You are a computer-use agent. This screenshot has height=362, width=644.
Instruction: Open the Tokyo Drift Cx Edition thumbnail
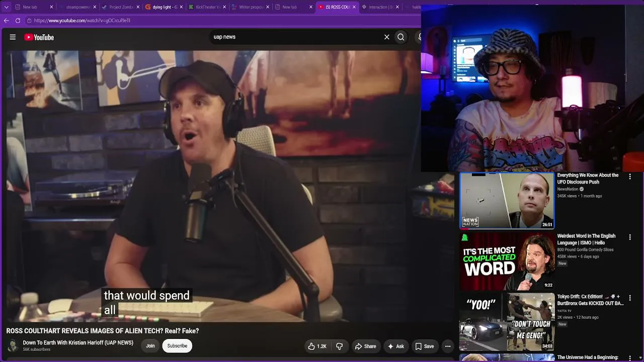(x=507, y=322)
